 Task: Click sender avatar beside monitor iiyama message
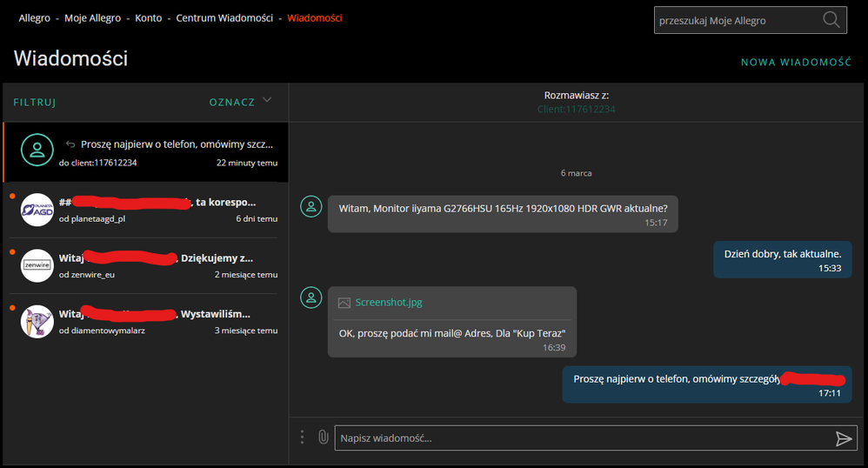click(311, 206)
